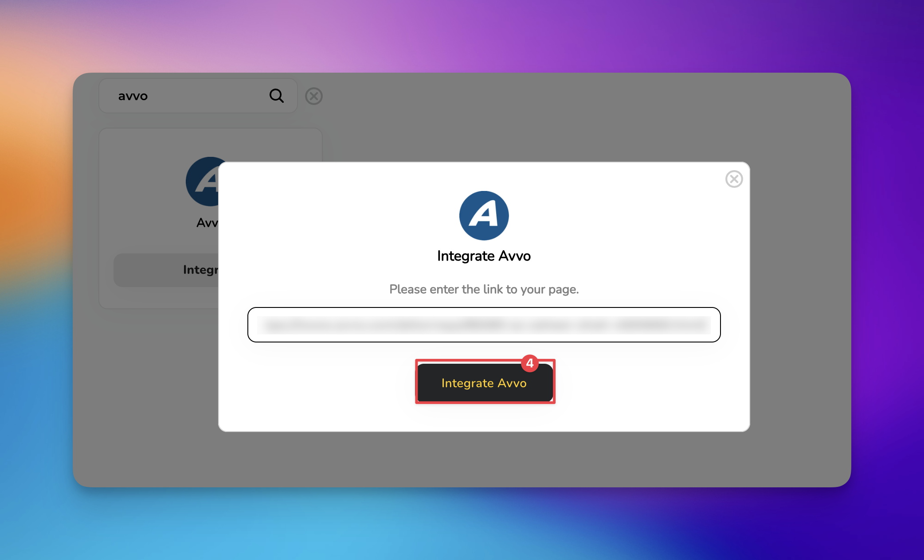Click the magnifying glass search icon
This screenshot has width=924, height=560.
tap(276, 96)
